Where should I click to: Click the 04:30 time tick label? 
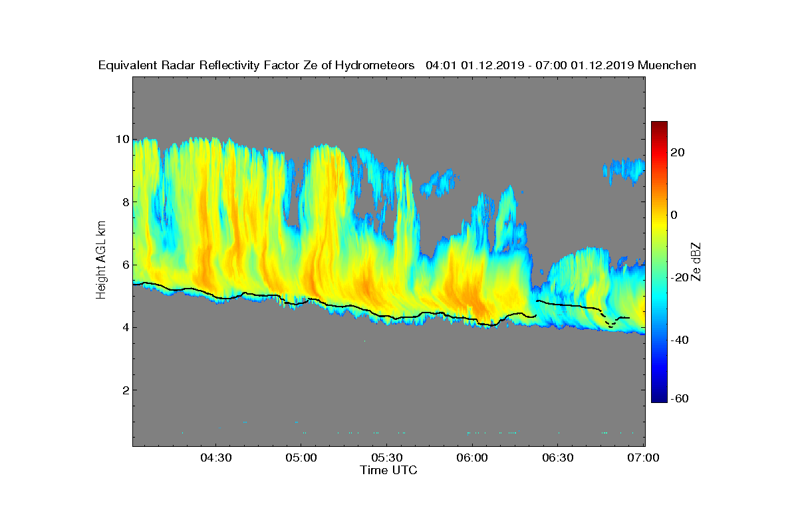pyautogui.click(x=215, y=458)
